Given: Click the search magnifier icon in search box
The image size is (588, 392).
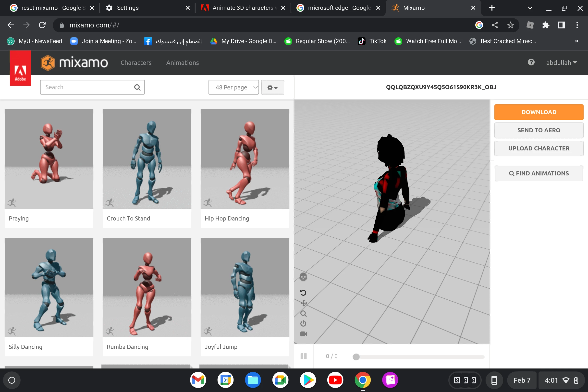Looking at the screenshot, I should coord(137,87).
